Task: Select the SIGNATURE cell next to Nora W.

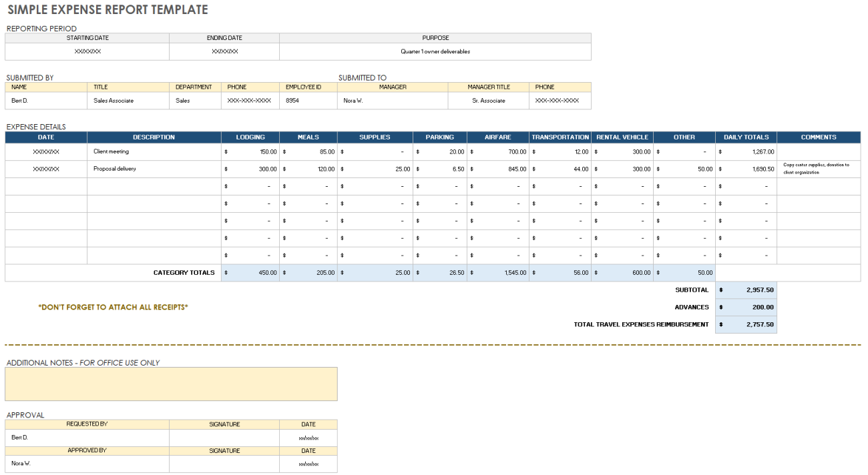Action: click(x=224, y=463)
